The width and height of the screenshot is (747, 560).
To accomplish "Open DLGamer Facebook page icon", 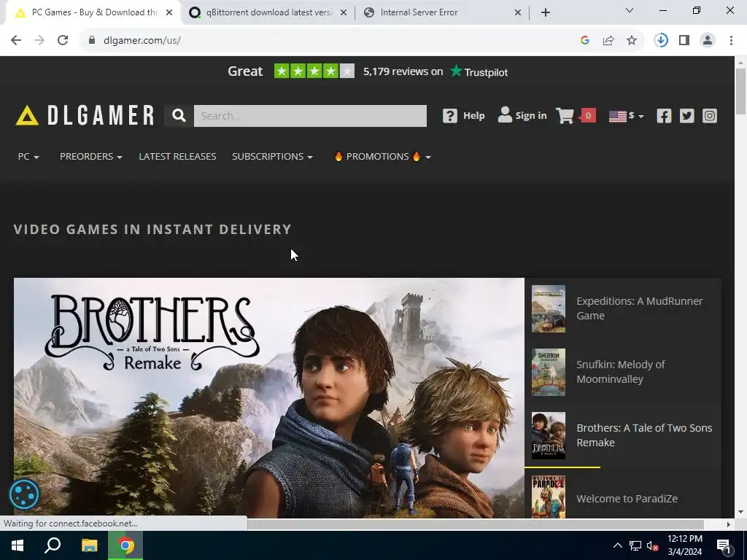I will (x=664, y=116).
